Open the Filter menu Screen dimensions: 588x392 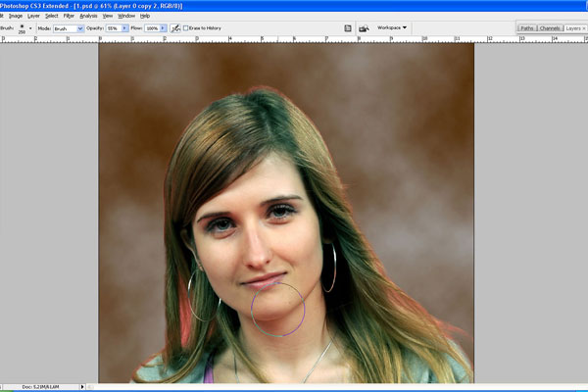(70, 16)
